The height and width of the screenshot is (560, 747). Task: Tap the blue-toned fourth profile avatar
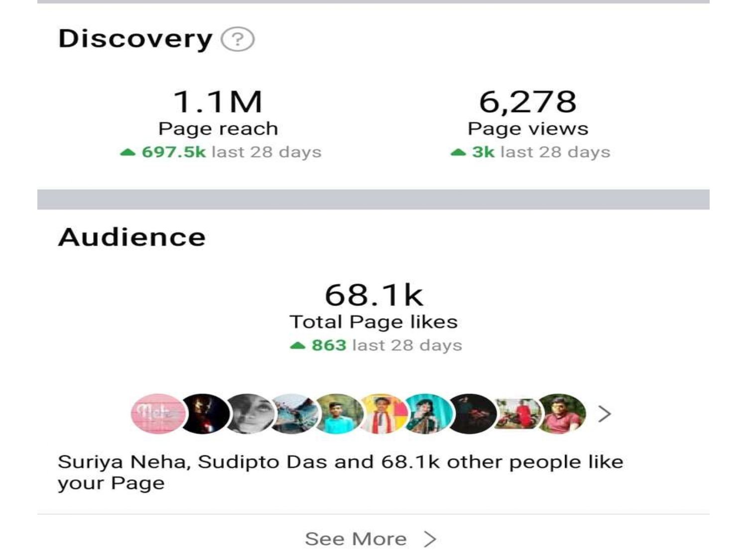point(295,414)
